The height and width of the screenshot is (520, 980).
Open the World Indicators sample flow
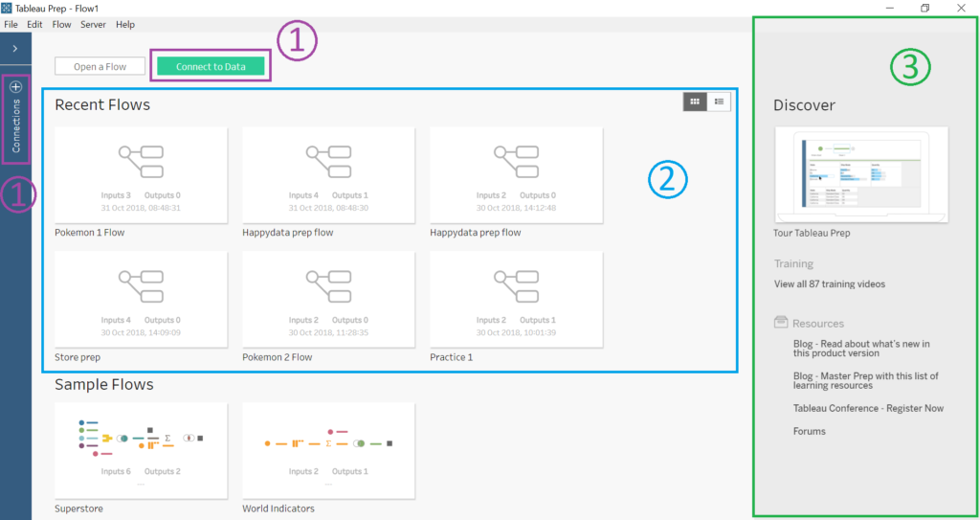pos(328,450)
